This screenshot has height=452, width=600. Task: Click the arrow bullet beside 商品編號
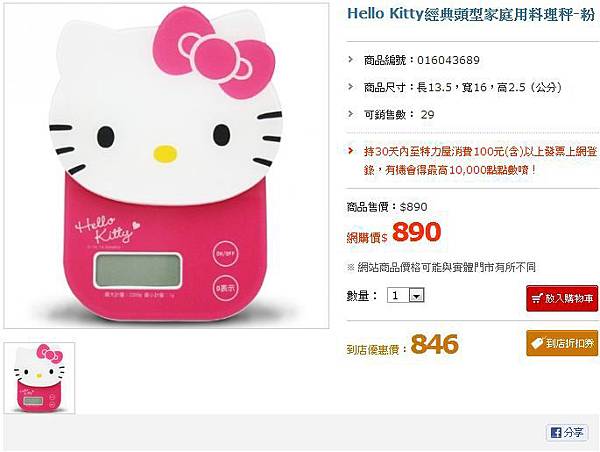click(351, 59)
